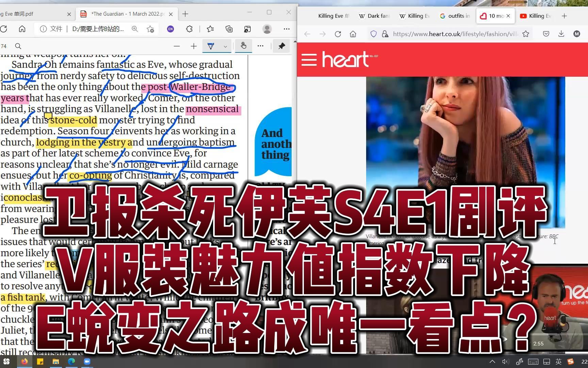This screenshot has width=588, height=368.
Task: Click the yellow comment note icon in PDF
Action: tap(48, 116)
